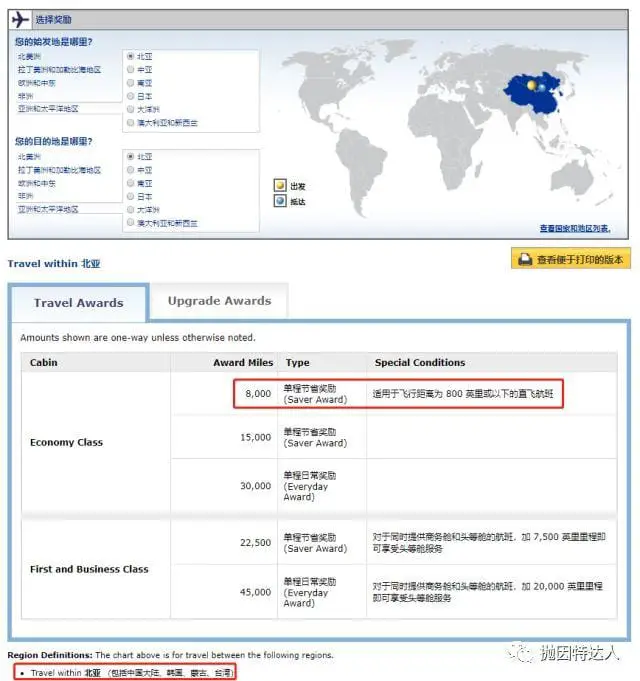Choose 拉丁美洲和加勒比海地区 in the destination region list
The height and width of the screenshot is (681, 640).
(59, 170)
